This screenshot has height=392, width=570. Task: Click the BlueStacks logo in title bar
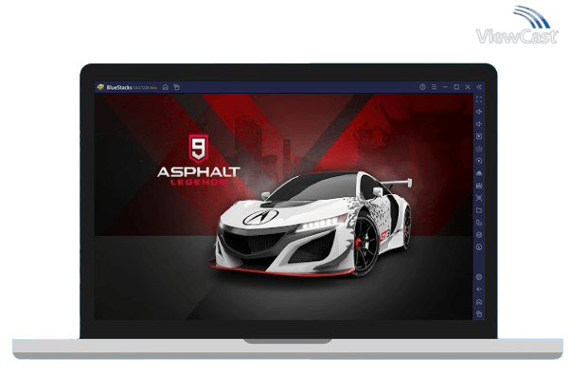click(100, 87)
